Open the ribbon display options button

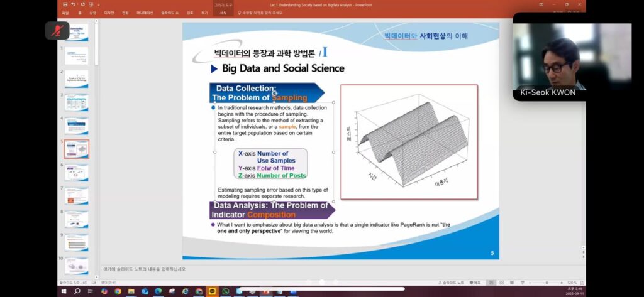(x=541, y=4)
